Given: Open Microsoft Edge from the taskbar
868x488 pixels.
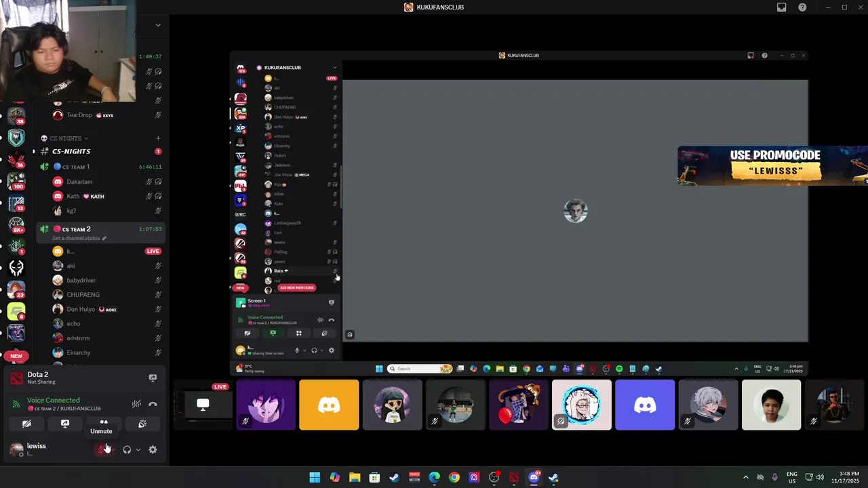Looking at the screenshot, I should (x=434, y=477).
